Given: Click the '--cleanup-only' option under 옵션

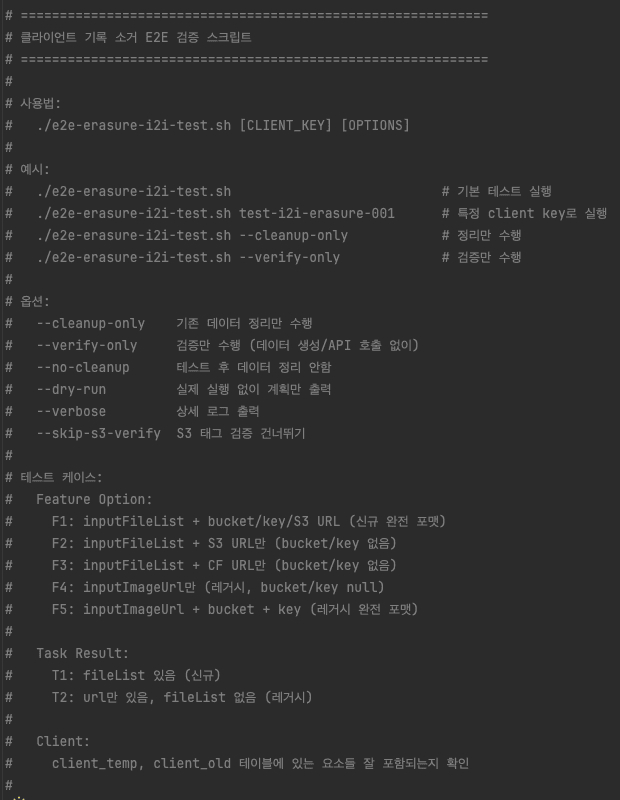Looking at the screenshot, I should (x=90, y=324).
